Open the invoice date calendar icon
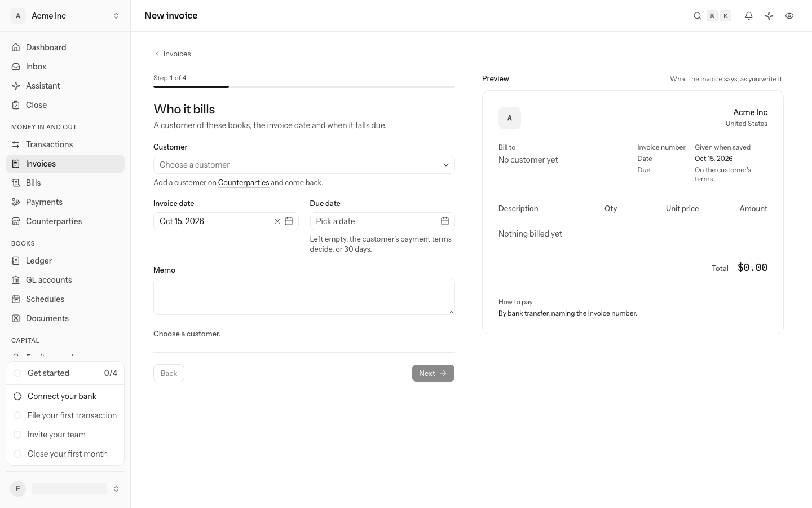This screenshot has height=508, width=812. pos(289,221)
